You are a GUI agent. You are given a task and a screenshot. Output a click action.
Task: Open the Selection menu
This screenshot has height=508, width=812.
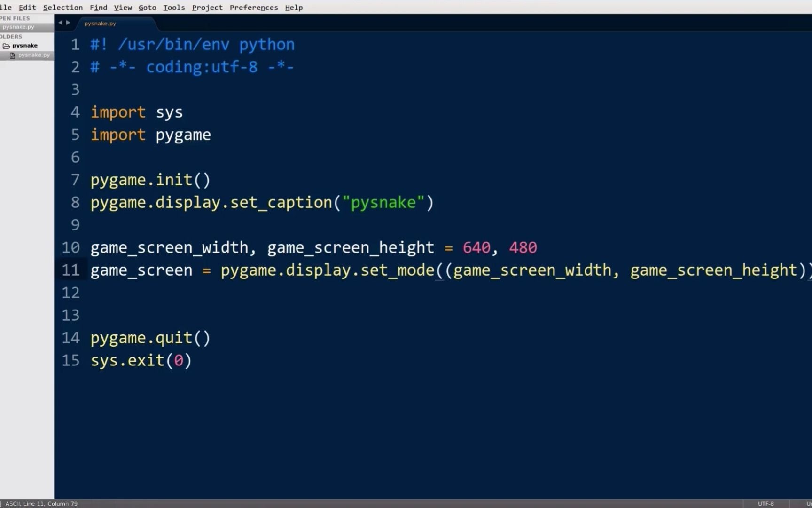pyautogui.click(x=62, y=8)
